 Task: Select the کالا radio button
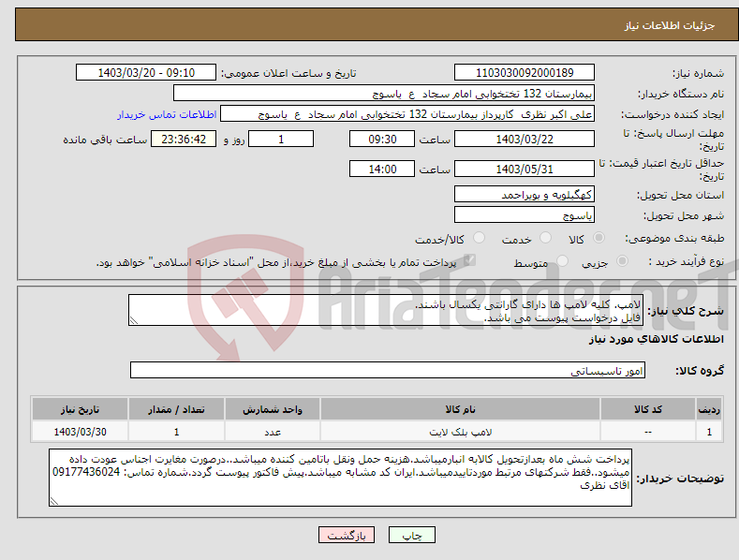tap(599, 238)
